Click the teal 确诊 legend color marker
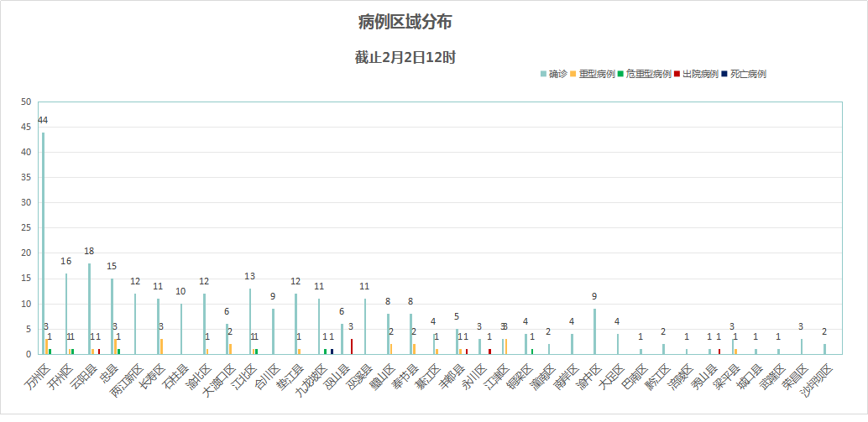 [x=543, y=75]
